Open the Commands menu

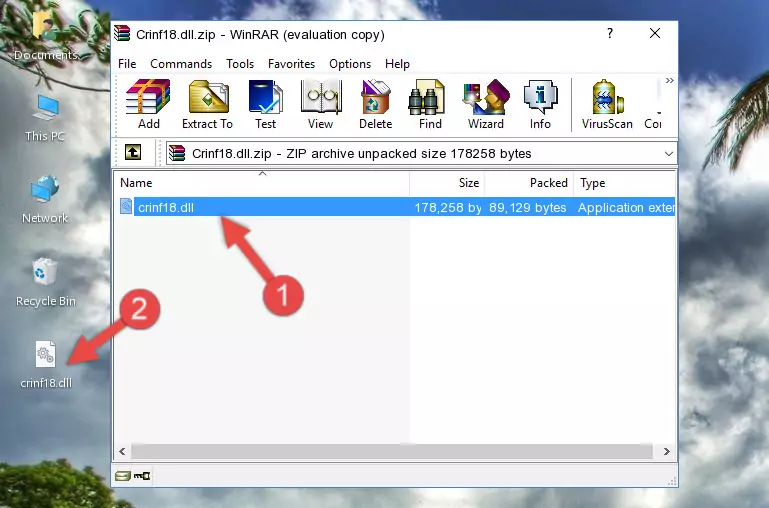click(x=181, y=64)
